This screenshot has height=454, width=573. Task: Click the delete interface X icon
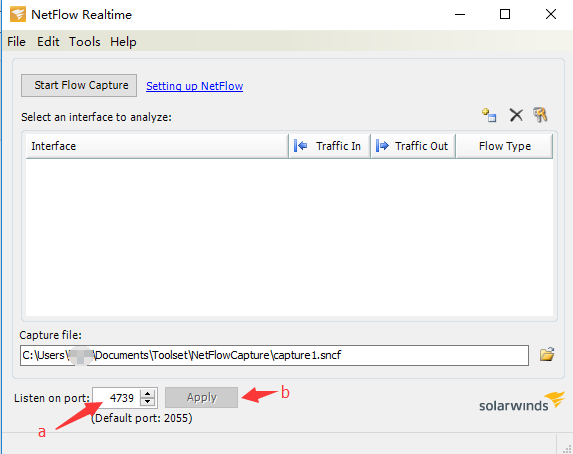516,115
